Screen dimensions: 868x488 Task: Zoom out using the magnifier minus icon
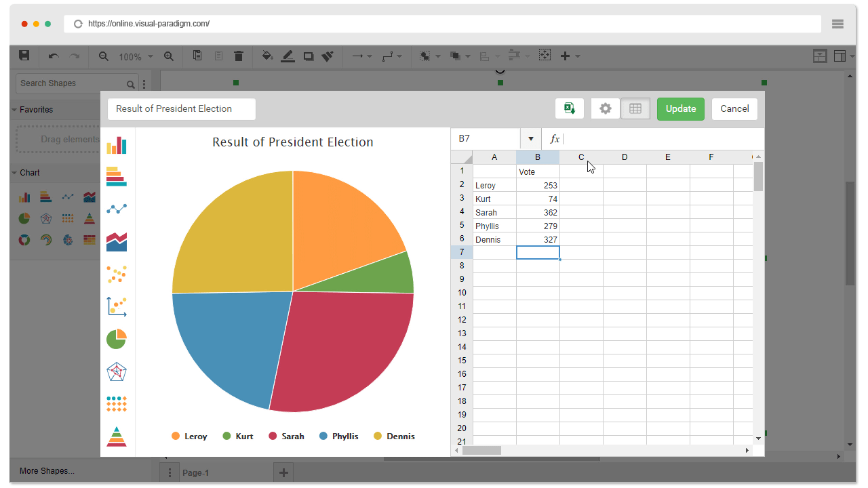(104, 56)
